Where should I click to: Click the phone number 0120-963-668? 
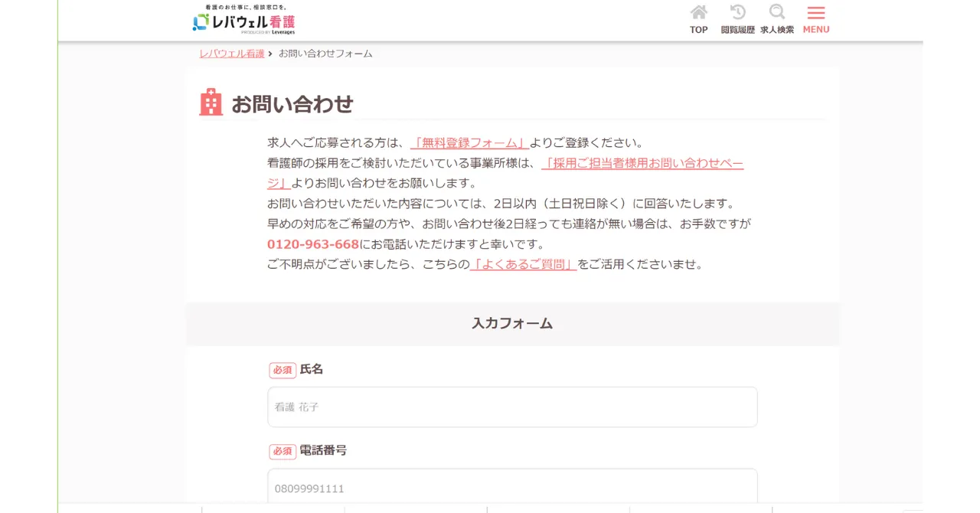[313, 244]
